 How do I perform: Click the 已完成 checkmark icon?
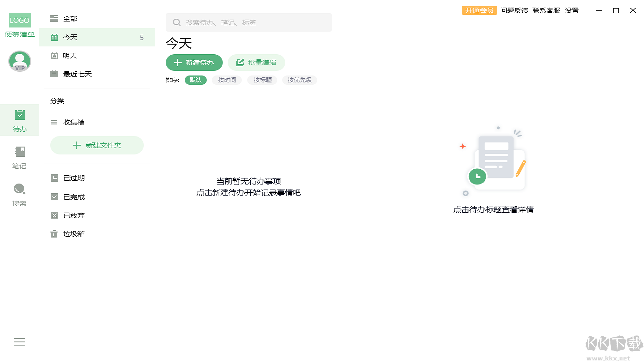[x=54, y=197]
